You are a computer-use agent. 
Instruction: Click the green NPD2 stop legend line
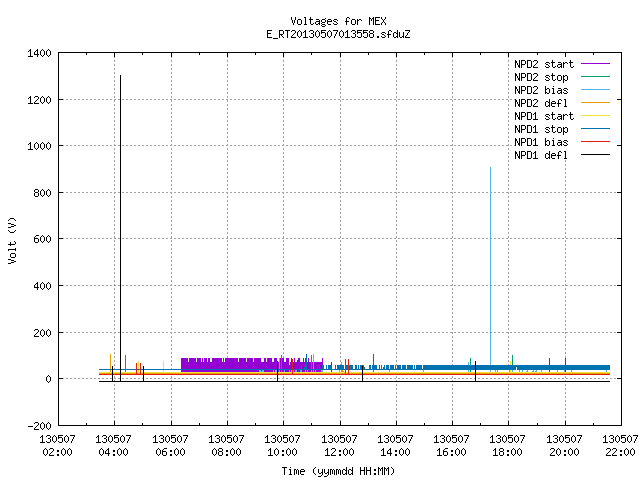(596, 77)
